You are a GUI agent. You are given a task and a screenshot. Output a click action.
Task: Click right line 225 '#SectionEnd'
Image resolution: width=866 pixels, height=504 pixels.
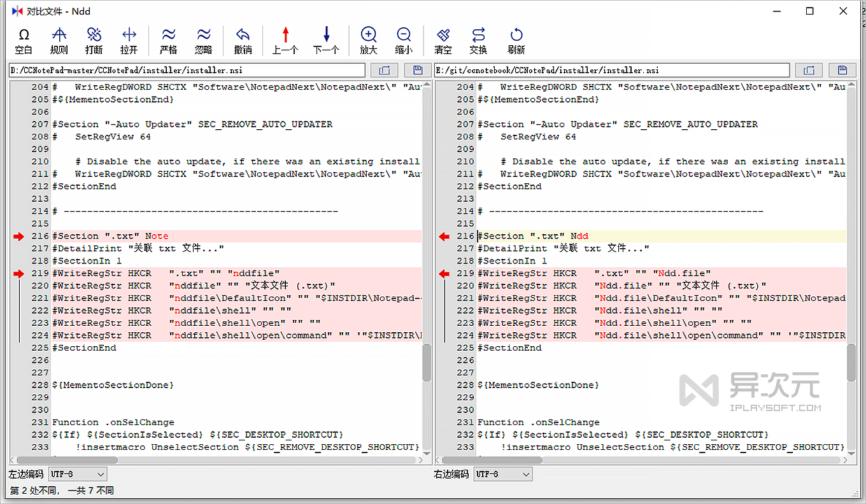[509, 348]
